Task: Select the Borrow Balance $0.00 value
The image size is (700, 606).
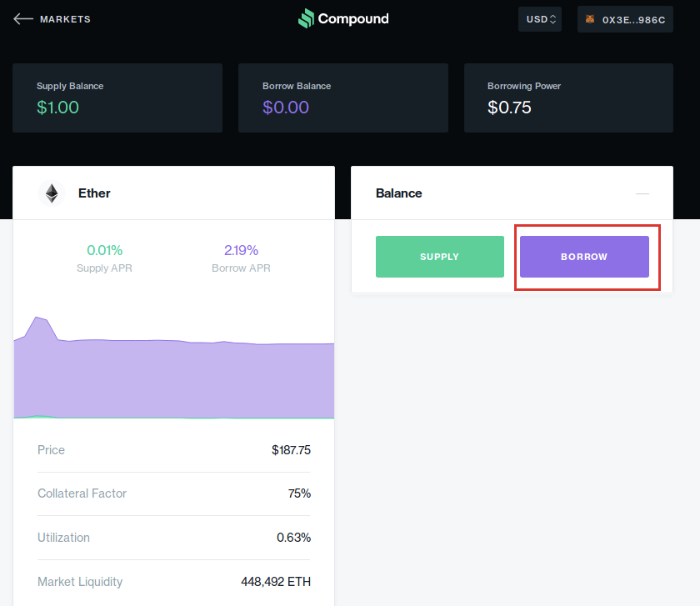Action: (286, 108)
